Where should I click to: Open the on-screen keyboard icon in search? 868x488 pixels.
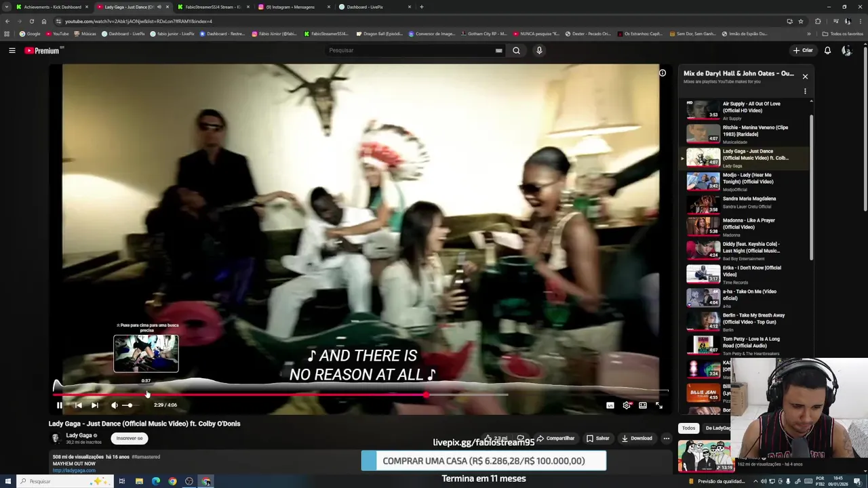499,50
